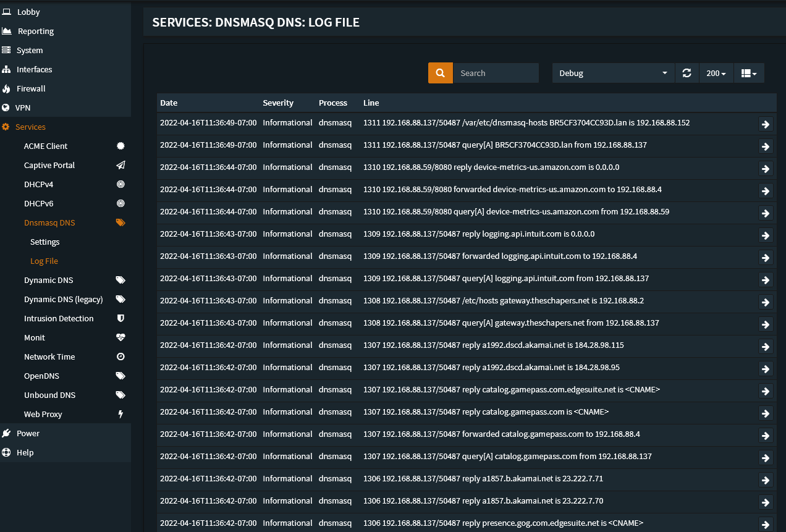
Task: Open the Debug severity level dropdown
Action: [613, 73]
